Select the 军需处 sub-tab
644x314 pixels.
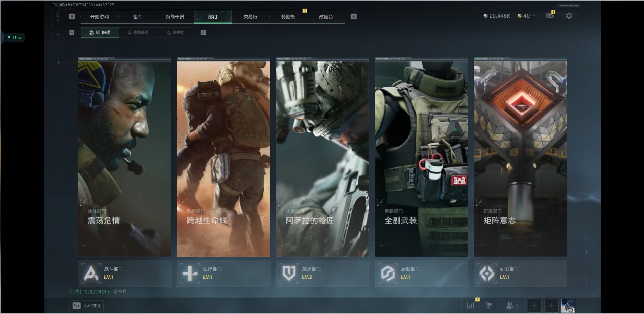pyautogui.click(x=176, y=32)
